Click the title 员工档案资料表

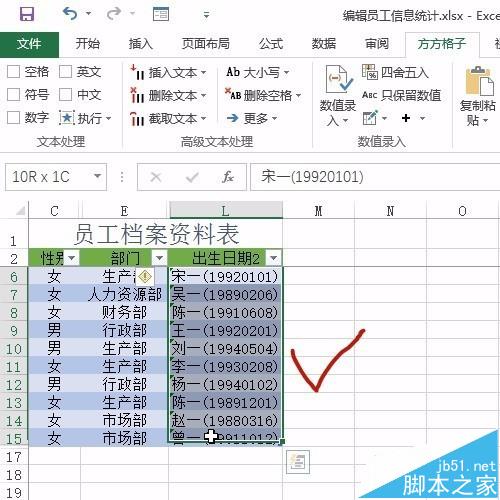click(156, 234)
